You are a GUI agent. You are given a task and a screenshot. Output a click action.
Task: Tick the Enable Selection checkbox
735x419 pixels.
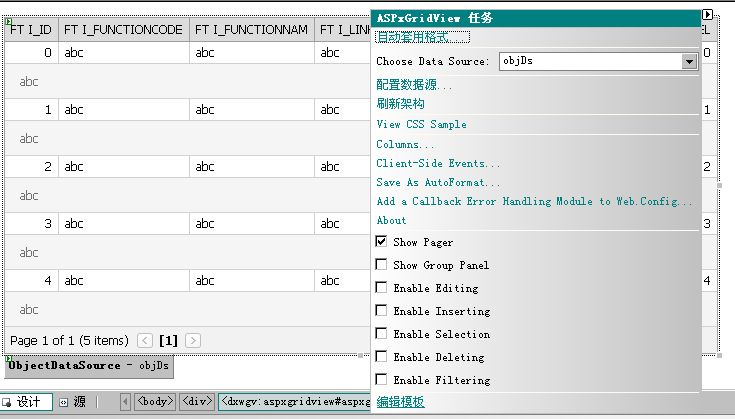click(381, 334)
